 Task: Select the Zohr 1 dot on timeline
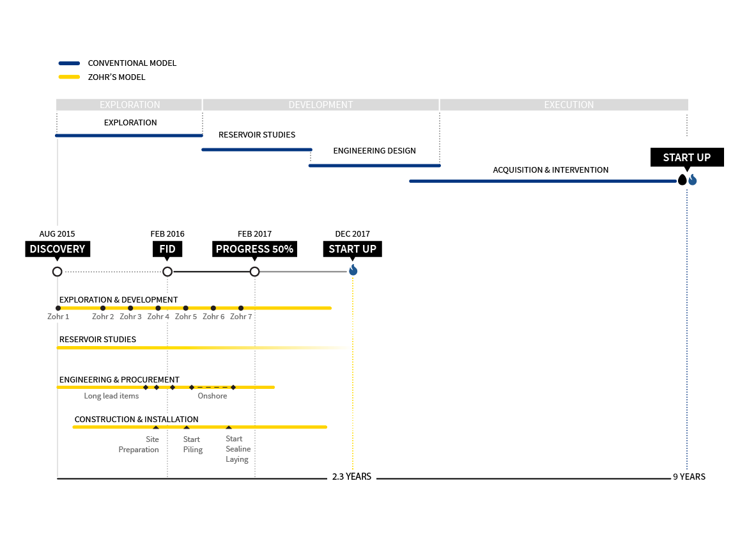[58, 308]
